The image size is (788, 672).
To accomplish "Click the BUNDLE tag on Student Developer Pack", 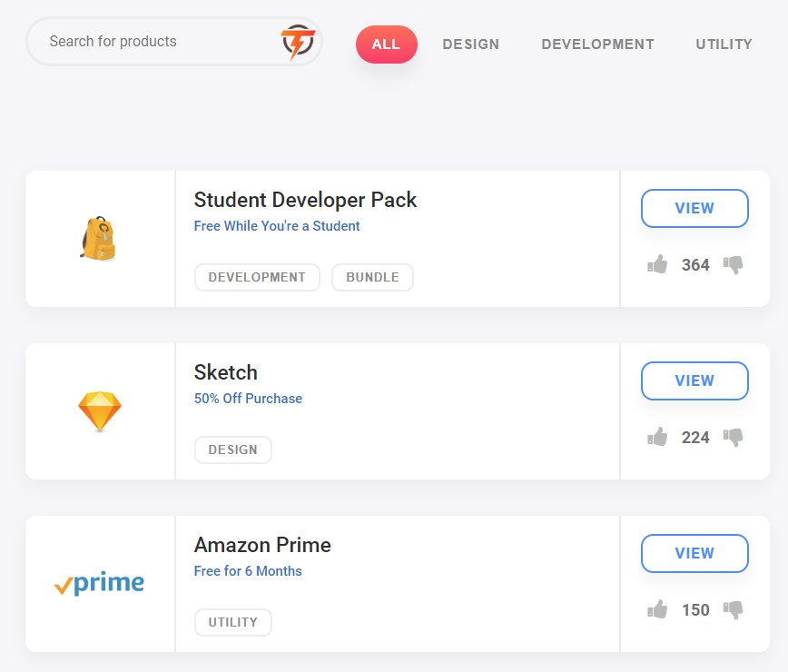I will pyautogui.click(x=372, y=278).
